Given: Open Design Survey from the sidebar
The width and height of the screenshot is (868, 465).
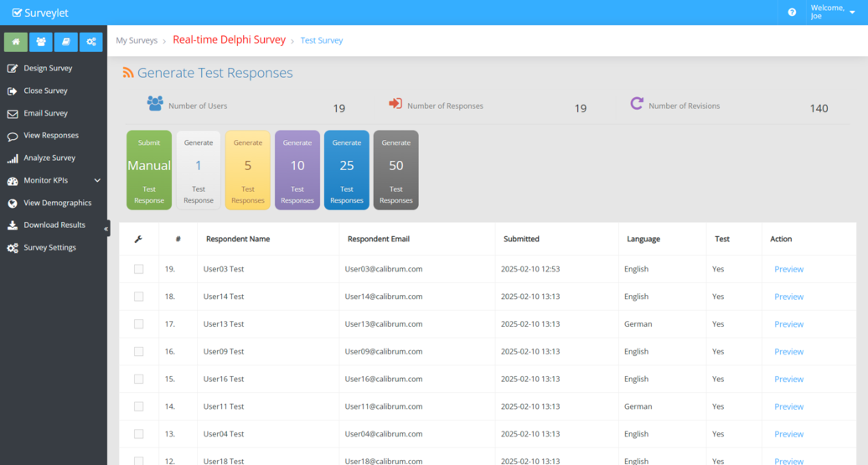Looking at the screenshot, I should (48, 68).
